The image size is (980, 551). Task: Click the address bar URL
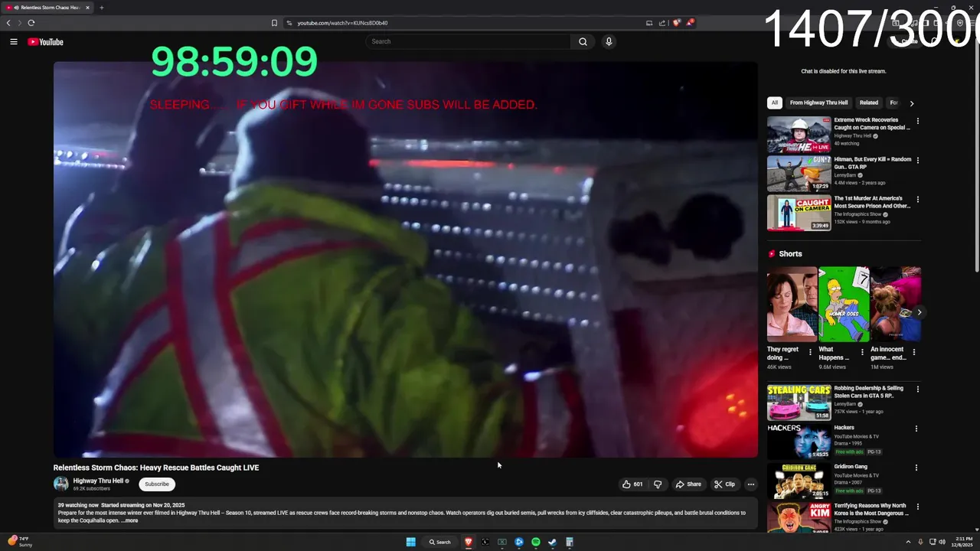coord(342,23)
